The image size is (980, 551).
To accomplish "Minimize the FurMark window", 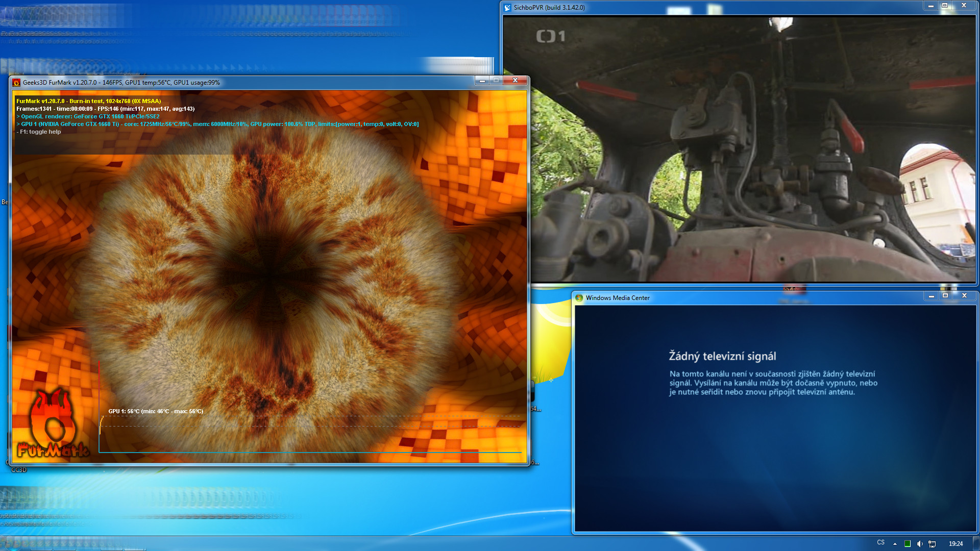I will (x=482, y=81).
